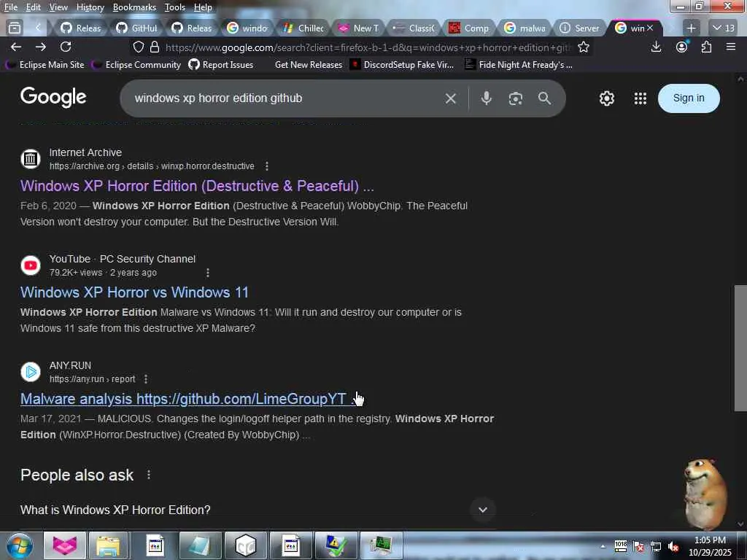Open the File menu
The height and width of the screenshot is (560, 747).
10,7
